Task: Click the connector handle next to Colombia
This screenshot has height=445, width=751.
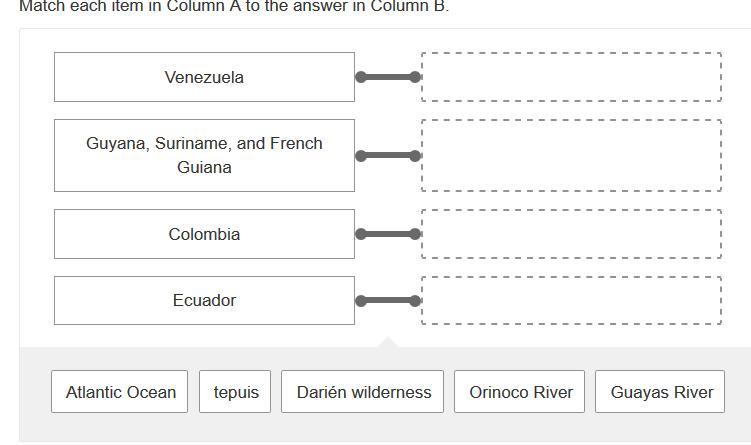Action: tap(388, 234)
